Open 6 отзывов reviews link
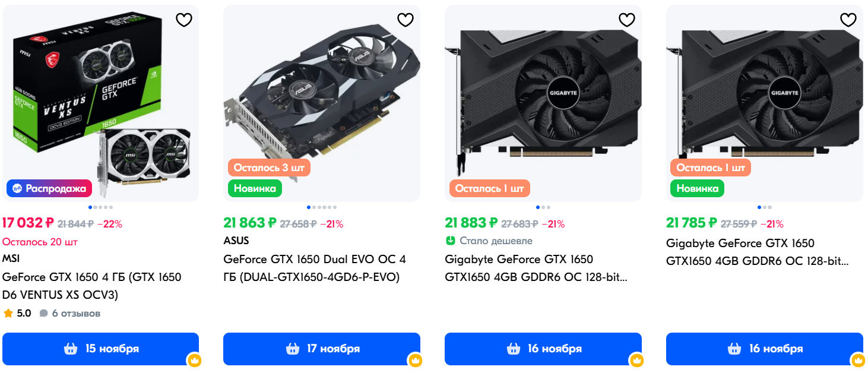 click(70, 313)
